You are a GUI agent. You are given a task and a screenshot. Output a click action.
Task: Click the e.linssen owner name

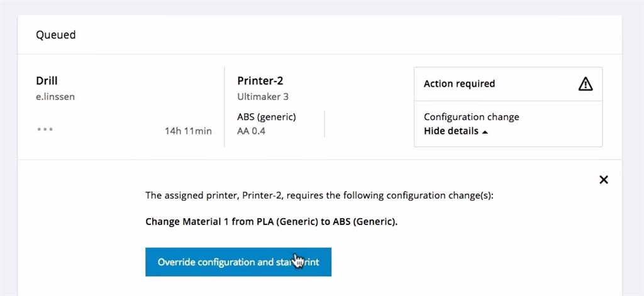[55, 97]
